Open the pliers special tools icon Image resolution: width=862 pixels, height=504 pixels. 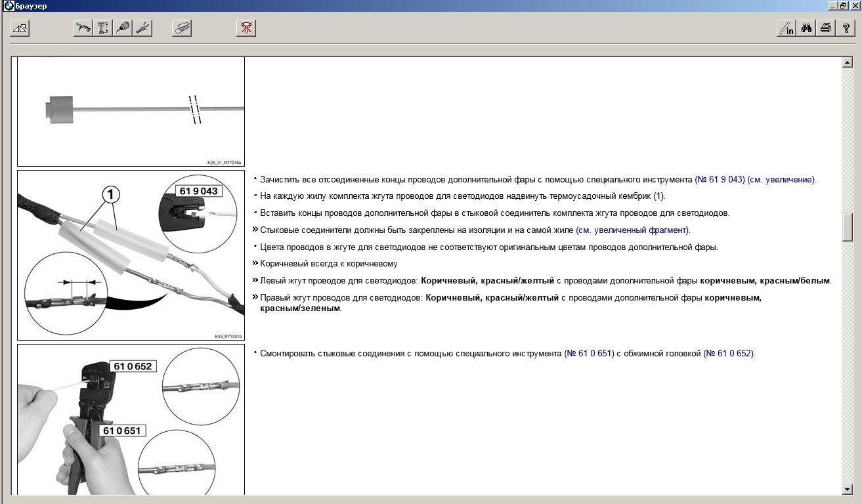pyautogui.click(x=142, y=28)
